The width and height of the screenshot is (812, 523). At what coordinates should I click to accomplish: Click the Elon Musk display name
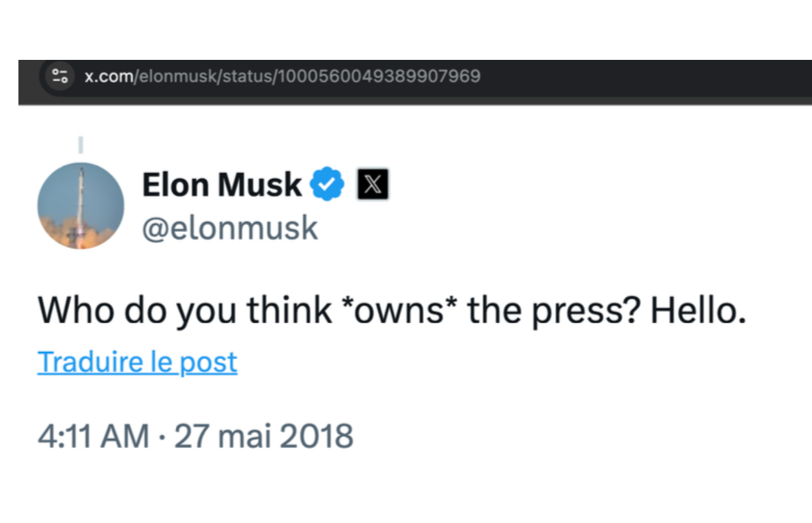(221, 184)
